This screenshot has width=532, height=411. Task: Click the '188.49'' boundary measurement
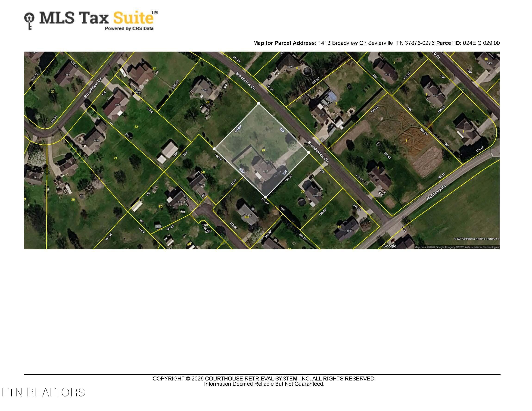(323, 212)
